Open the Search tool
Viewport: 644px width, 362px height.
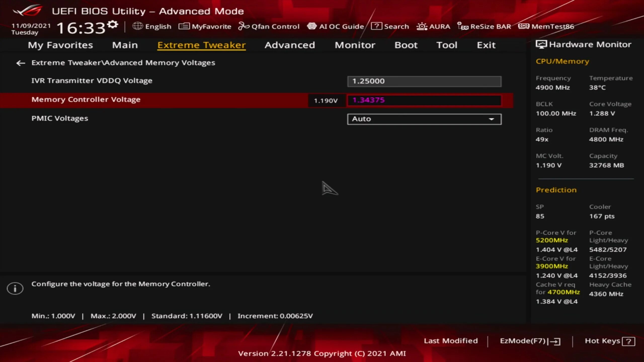coord(390,26)
